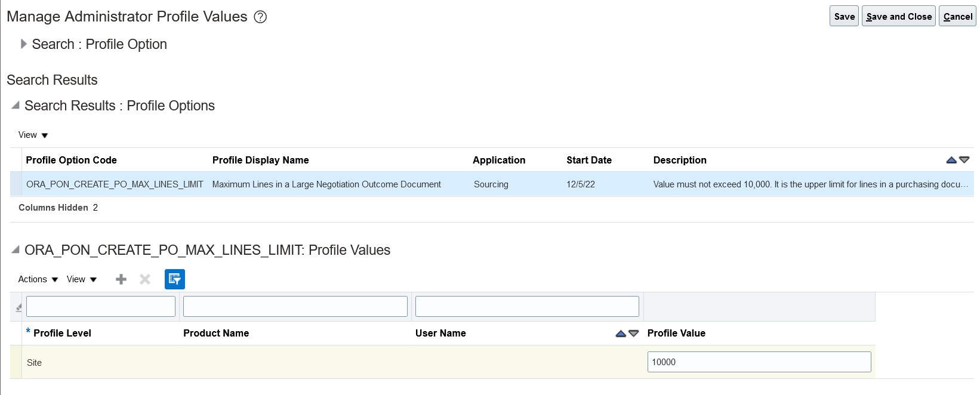Viewport: 980px width, 395px height.
Task: Click Save and Close
Action: coord(898,17)
